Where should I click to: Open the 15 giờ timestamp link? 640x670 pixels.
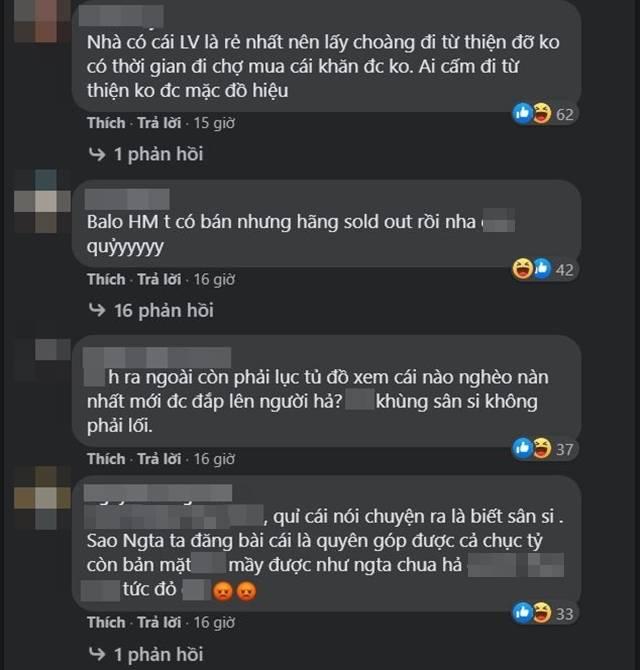[x=214, y=123]
